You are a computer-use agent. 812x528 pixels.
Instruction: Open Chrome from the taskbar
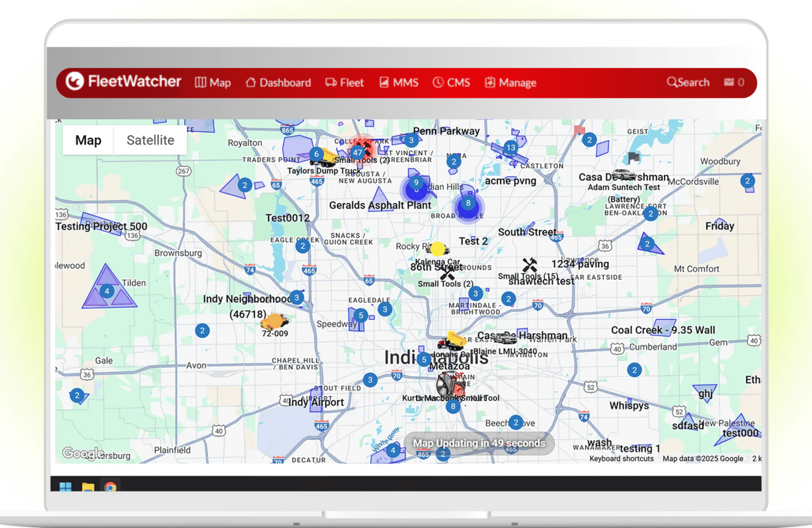pos(110,487)
